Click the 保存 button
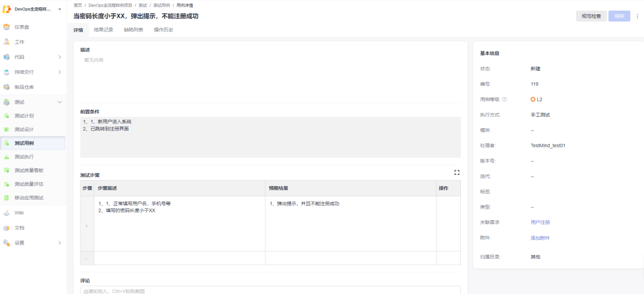644x294 pixels. (619, 16)
